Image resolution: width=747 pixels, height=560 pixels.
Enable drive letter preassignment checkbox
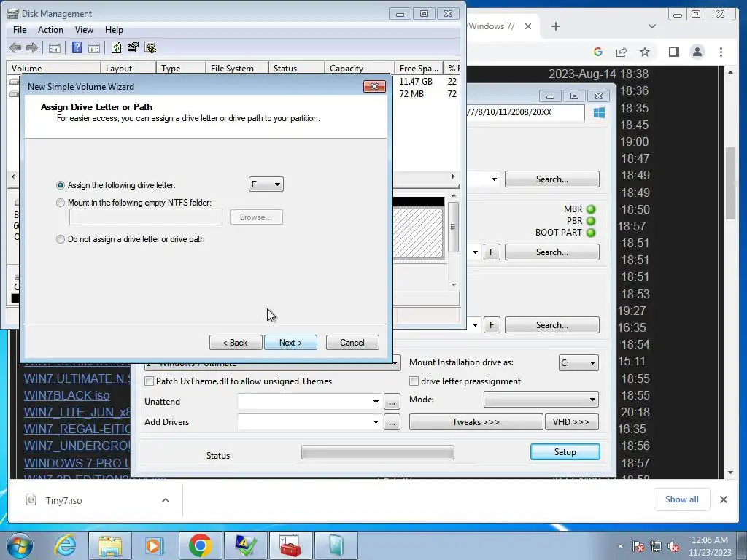tap(414, 381)
